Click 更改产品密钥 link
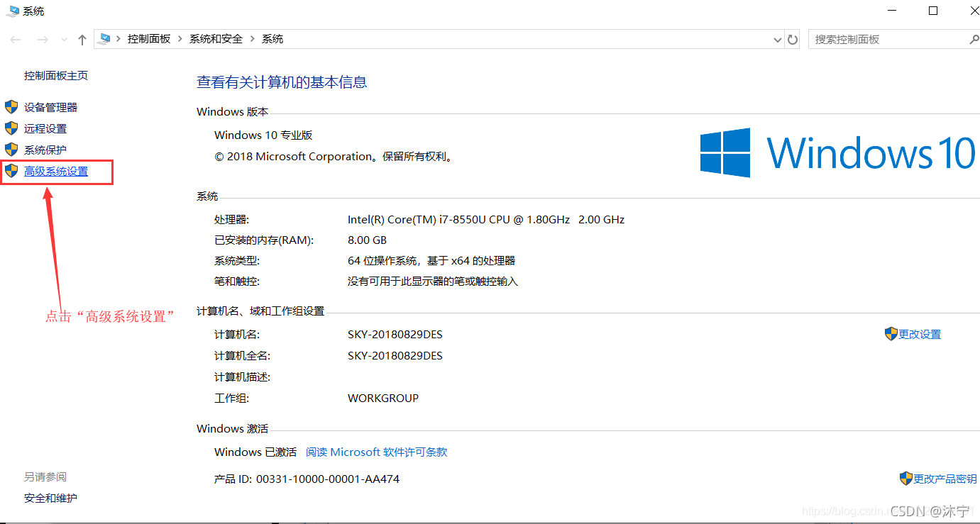The image size is (980, 524). click(945, 479)
